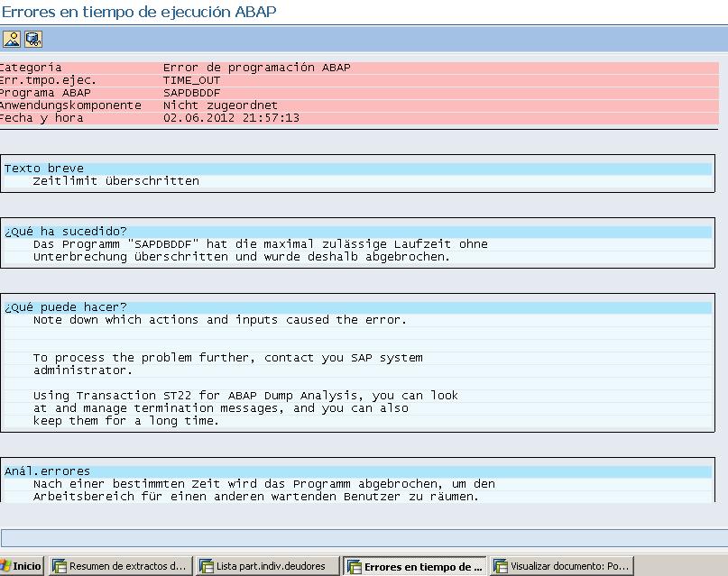
Task: Click the empty status bar field
Action: pos(364,538)
